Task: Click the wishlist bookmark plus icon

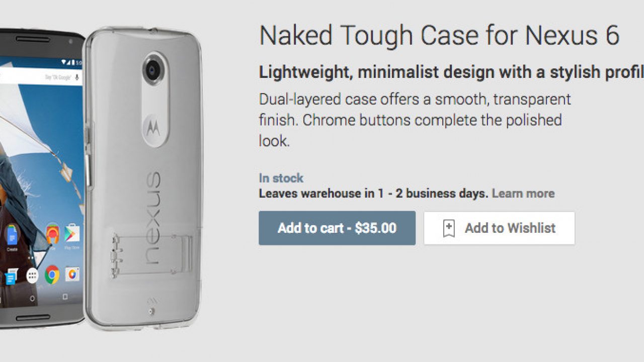Action: [449, 228]
